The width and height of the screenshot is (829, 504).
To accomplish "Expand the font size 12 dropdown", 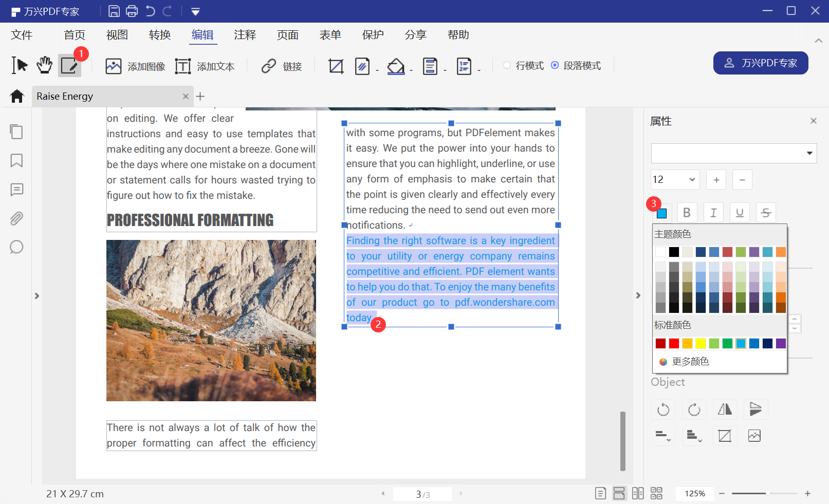I will pos(692,179).
